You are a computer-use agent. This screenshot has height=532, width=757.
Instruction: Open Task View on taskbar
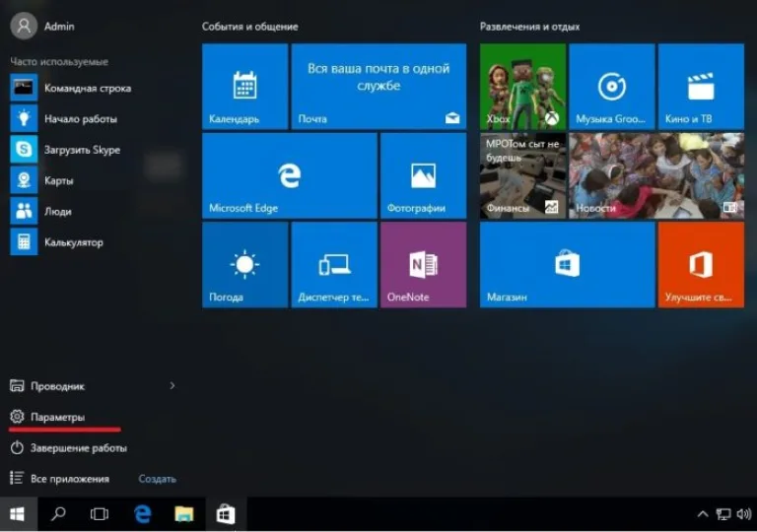pos(99,514)
